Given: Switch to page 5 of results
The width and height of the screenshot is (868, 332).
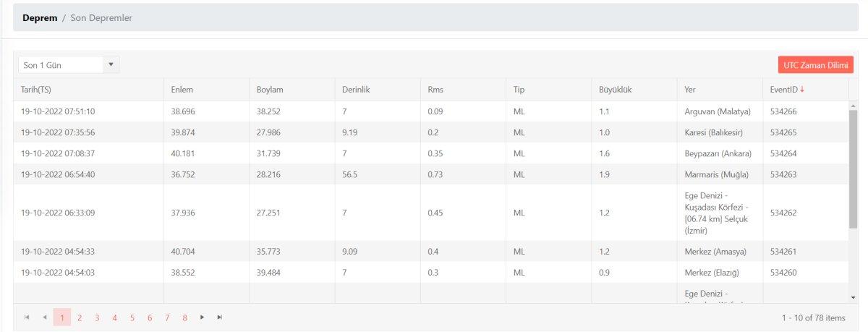Looking at the screenshot, I should pyautogui.click(x=132, y=318).
